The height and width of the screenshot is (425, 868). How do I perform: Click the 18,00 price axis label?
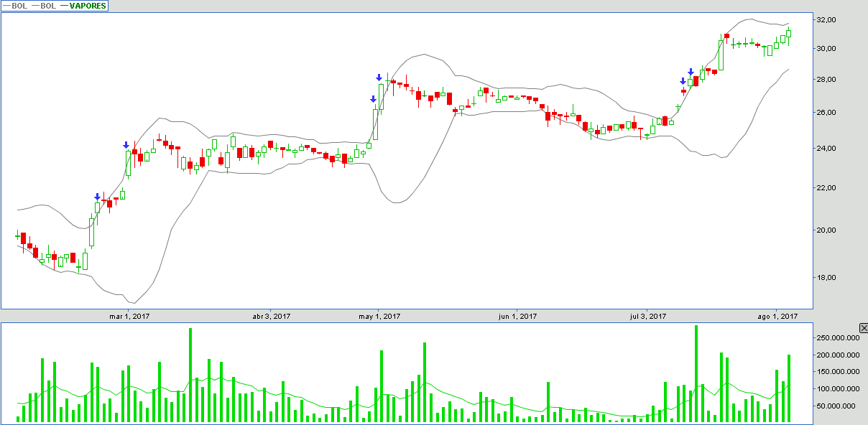(826, 278)
